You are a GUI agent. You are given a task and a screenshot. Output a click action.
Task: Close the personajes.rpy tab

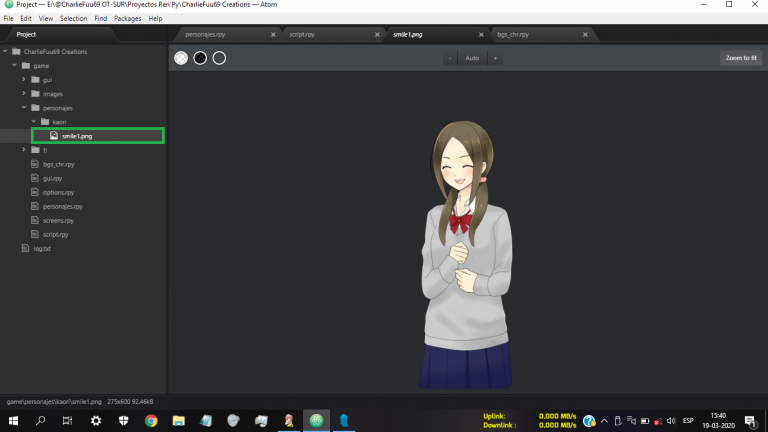[x=273, y=35]
